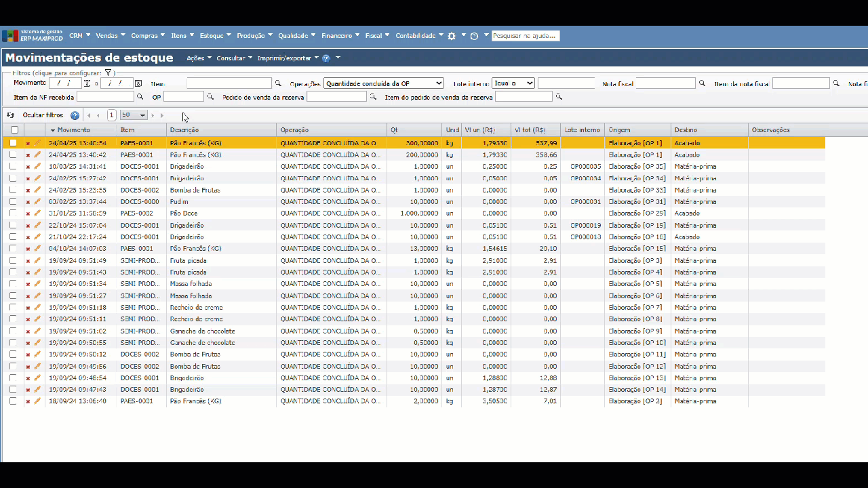The image size is (868, 488).
Task: Click the refresh icon left of Ocultar filtros
Action: (x=11, y=115)
